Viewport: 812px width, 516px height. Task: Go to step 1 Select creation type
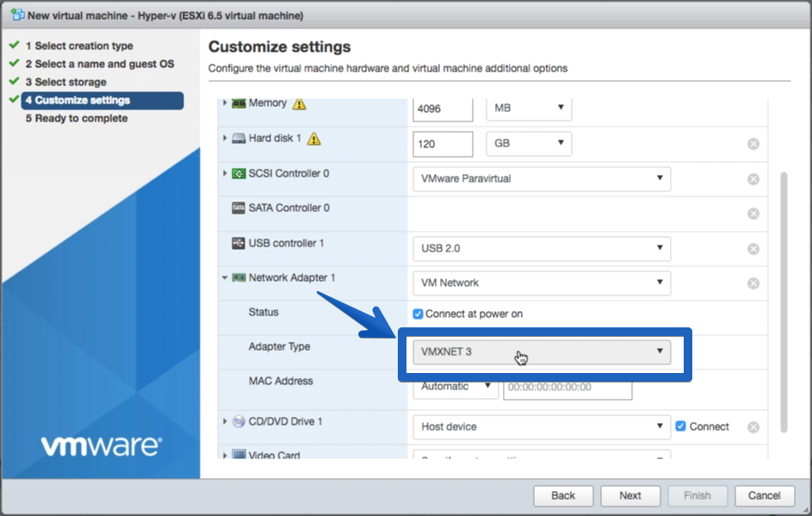coord(79,46)
